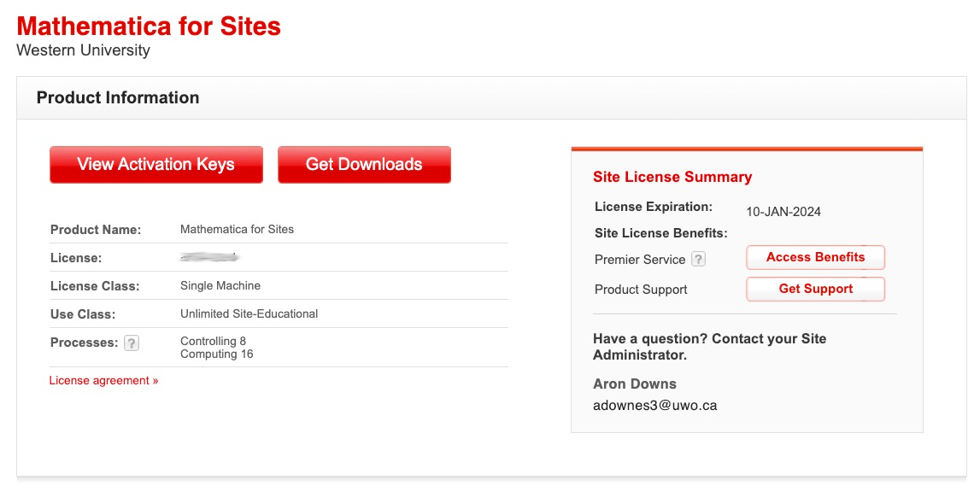Click the Unlimited Site-Educational use class value

[x=249, y=314]
